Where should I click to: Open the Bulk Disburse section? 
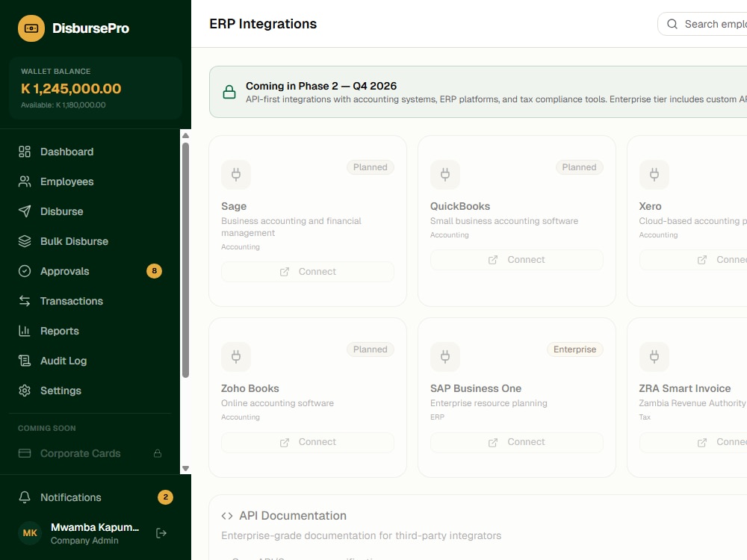(90, 241)
